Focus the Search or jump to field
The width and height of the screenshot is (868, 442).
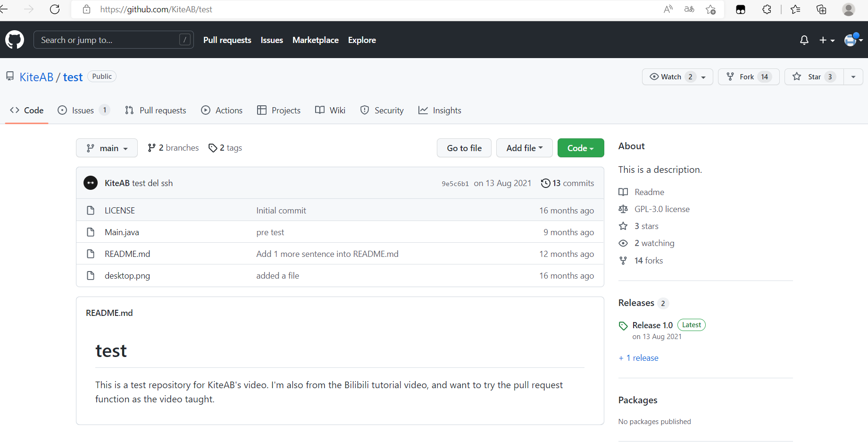pyautogui.click(x=108, y=40)
